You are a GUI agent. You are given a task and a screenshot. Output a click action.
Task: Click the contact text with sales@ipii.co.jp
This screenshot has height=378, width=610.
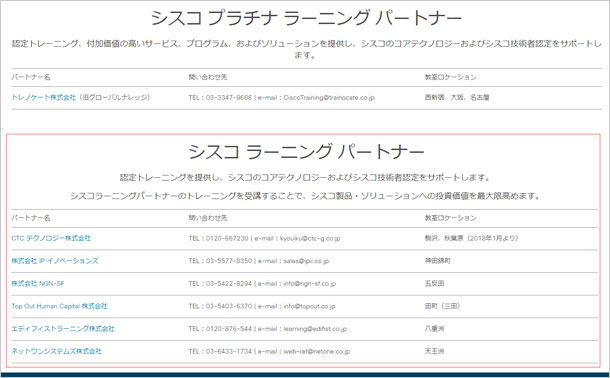[259, 261]
